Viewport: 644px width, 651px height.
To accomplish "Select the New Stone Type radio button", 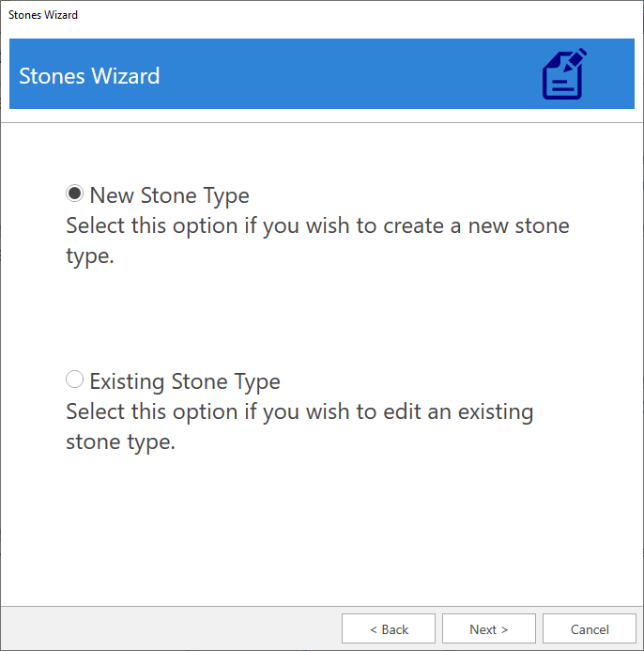I will 74,194.
